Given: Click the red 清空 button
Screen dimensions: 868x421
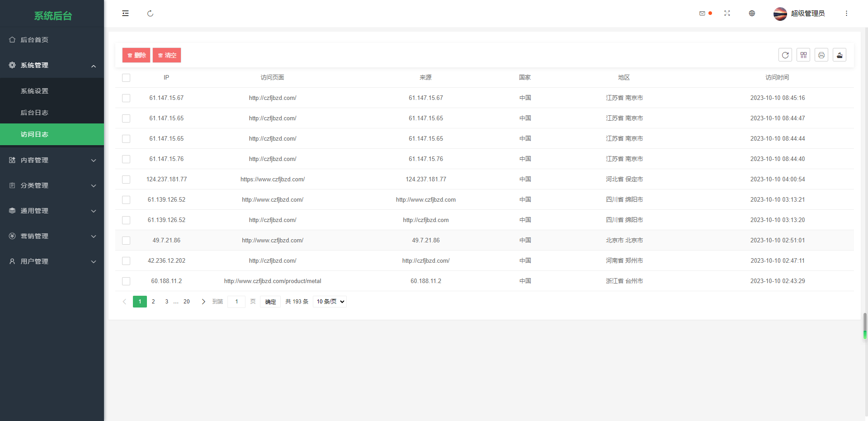Looking at the screenshot, I should [167, 55].
